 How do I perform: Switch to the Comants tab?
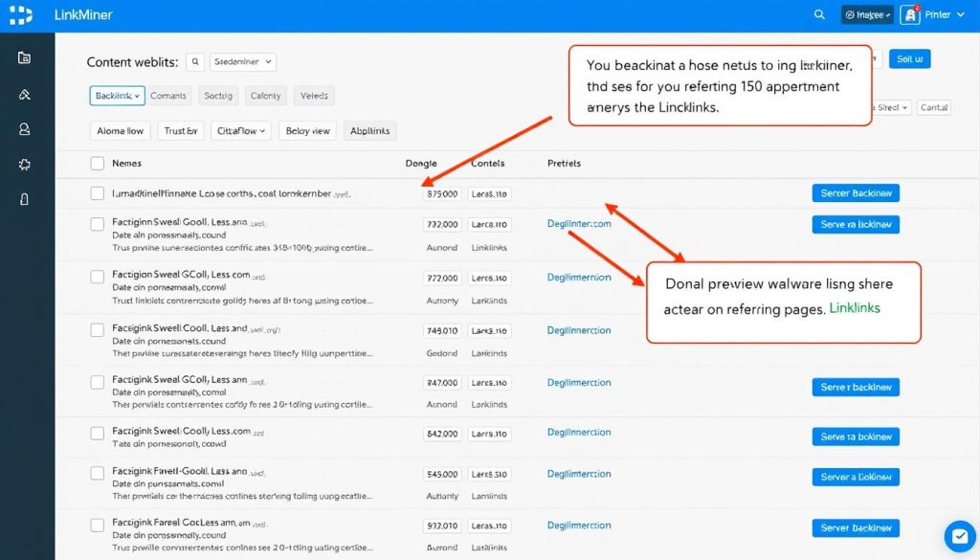168,95
